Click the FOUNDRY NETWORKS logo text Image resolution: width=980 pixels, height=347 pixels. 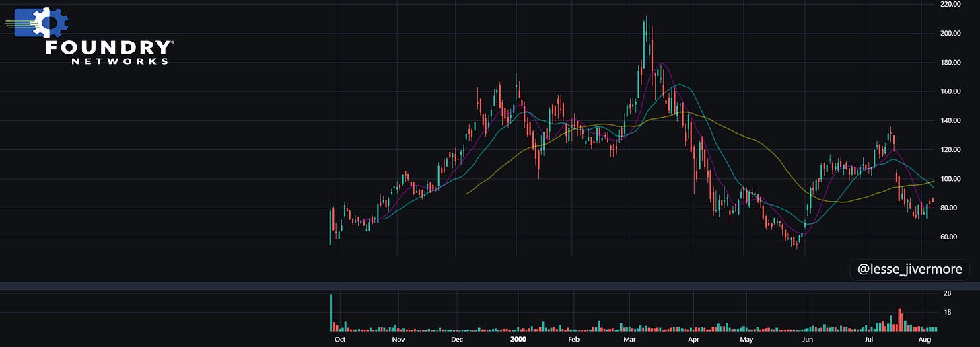click(109, 52)
